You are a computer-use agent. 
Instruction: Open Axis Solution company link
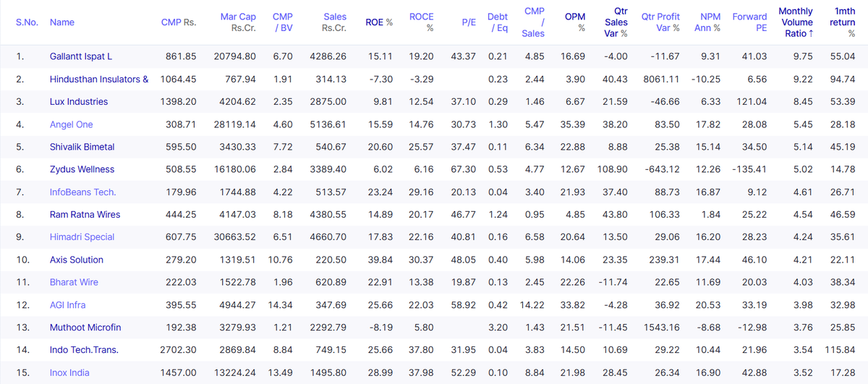77,260
